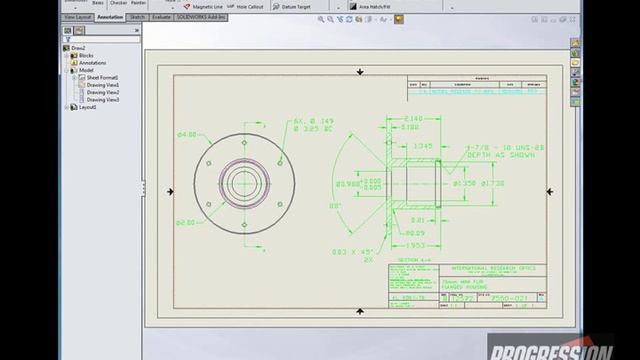640x360 pixels.
Task: Open SolidWorks Resources house icon in task pane
Action: pos(575,43)
